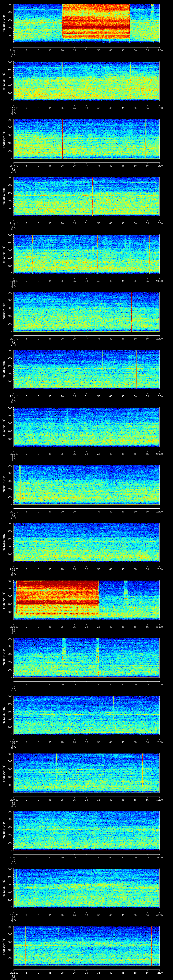Select the 9:21:00 spectrogram panel

(86, 312)
